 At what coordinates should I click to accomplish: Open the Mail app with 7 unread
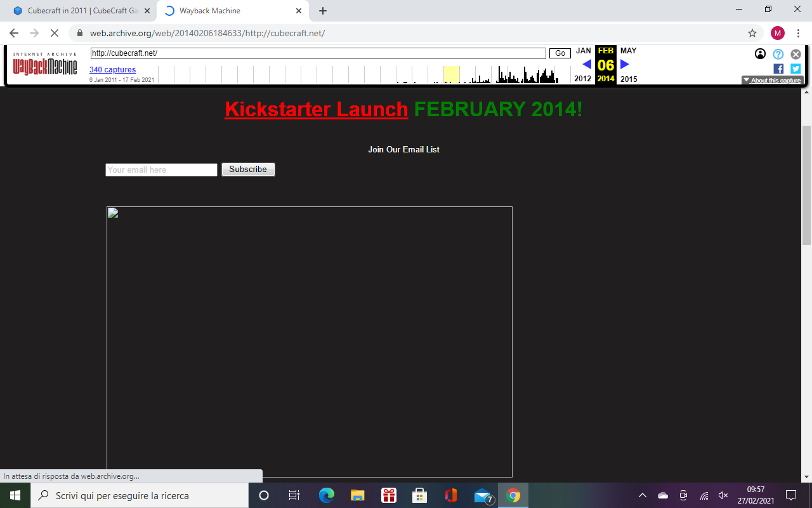(483, 495)
